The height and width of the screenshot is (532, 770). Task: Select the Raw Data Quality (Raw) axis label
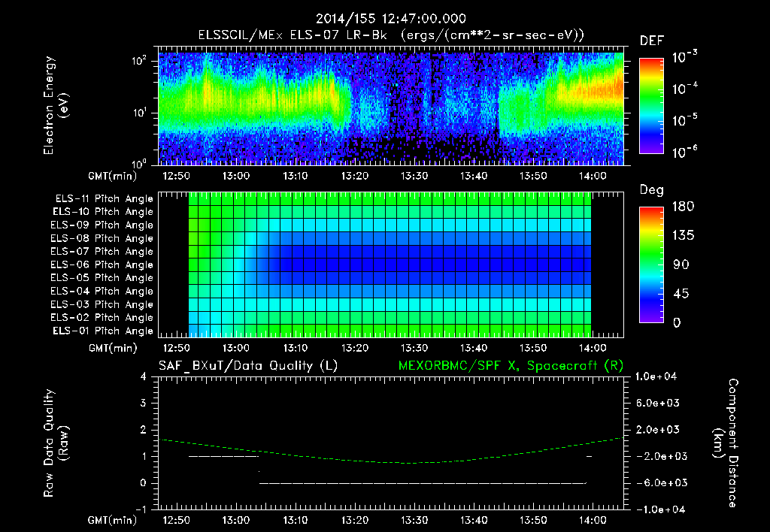56,443
